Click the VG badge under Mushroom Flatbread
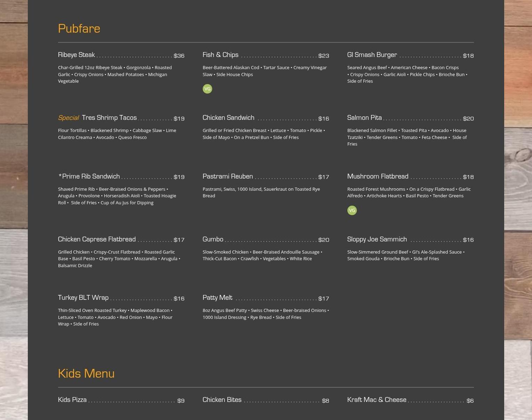 pos(352,211)
